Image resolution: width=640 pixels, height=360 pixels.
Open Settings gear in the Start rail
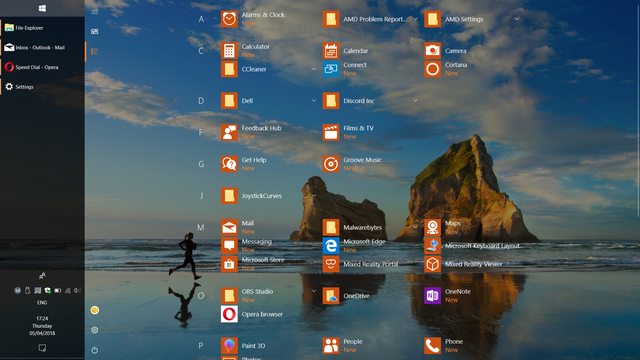coord(95,330)
